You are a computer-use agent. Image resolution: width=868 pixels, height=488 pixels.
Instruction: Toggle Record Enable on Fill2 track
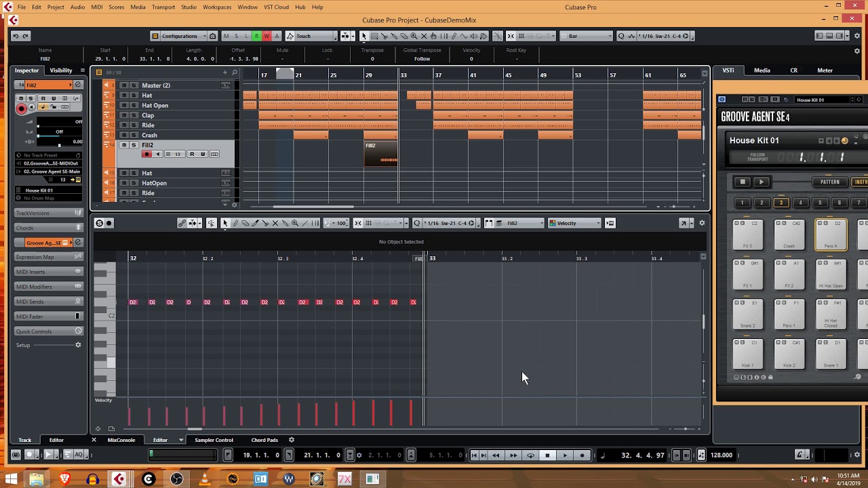pyautogui.click(x=146, y=154)
